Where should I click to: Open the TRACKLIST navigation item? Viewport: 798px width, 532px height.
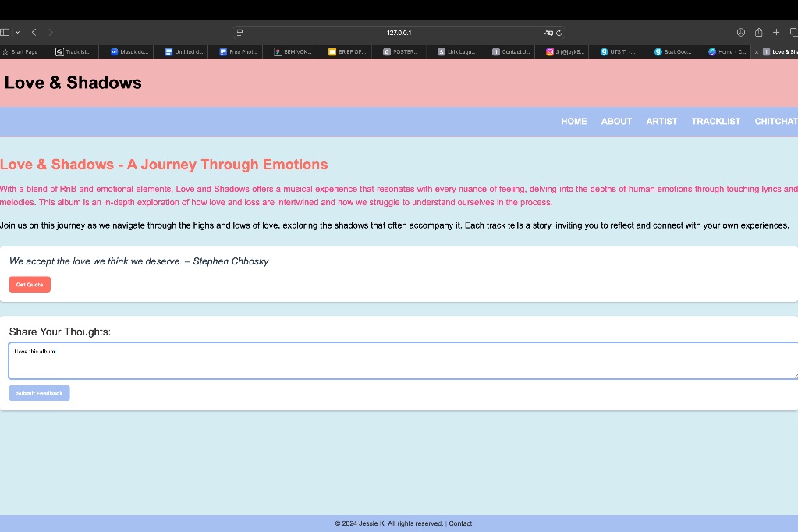click(715, 122)
